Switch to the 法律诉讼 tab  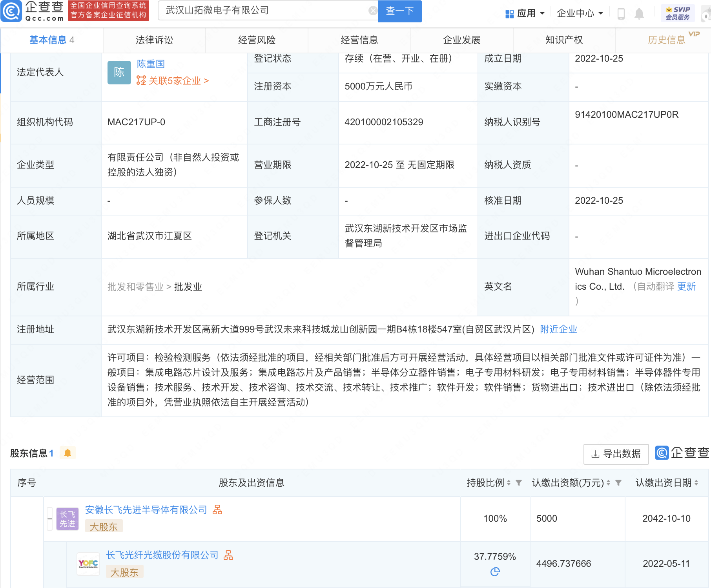[154, 40]
